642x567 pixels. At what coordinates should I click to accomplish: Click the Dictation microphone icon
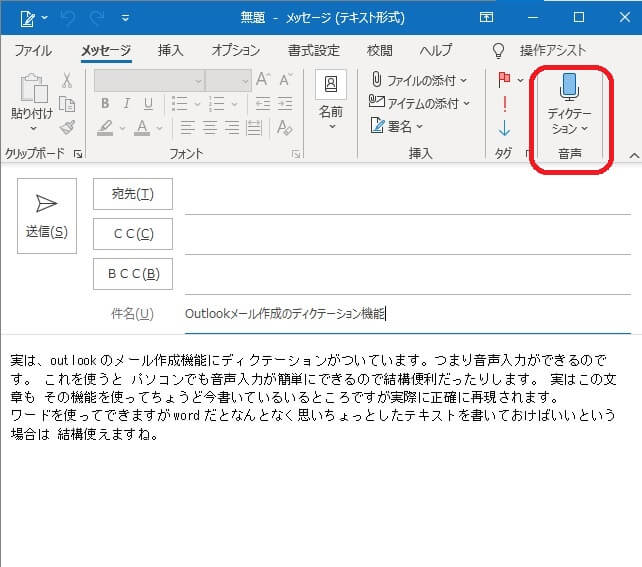tap(569, 87)
